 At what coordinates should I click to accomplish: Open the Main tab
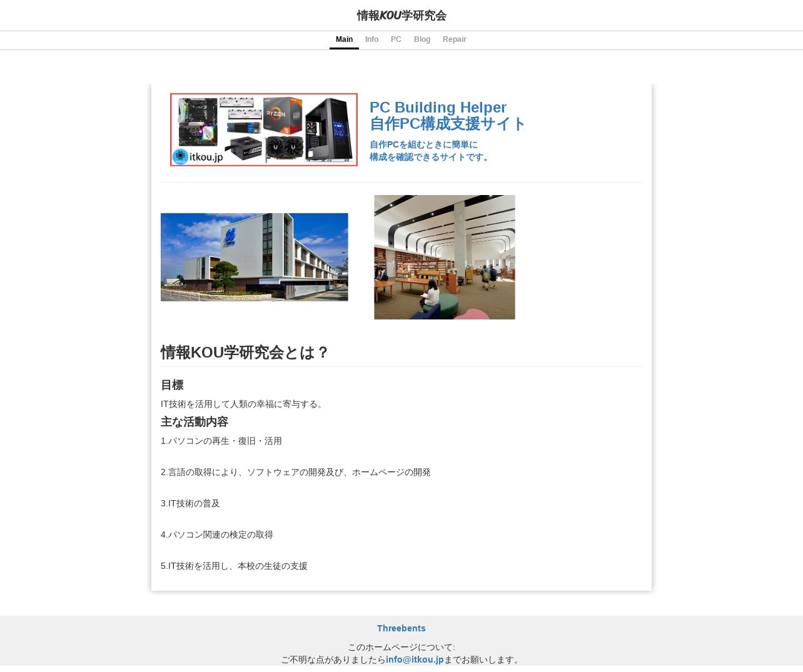(x=344, y=39)
